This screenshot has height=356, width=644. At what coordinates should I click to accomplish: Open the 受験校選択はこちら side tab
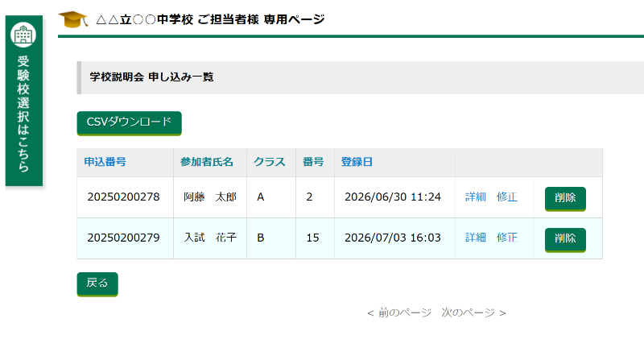[x=24, y=113]
